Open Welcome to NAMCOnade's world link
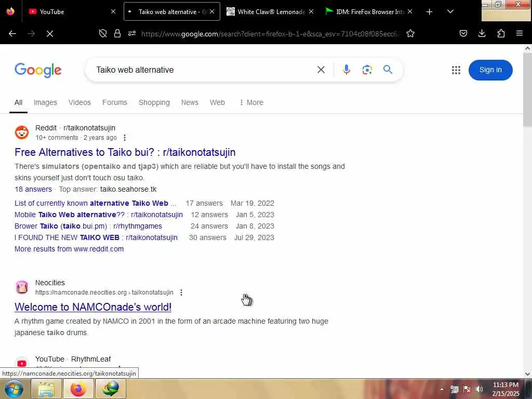Image resolution: width=532 pixels, height=399 pixels. pyautogui.click(x=93, y=307)
